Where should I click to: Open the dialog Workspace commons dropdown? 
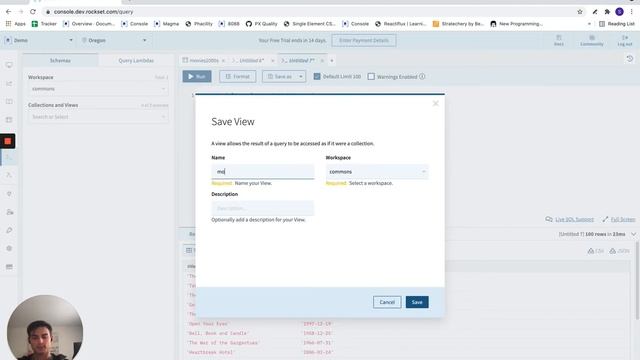[377, 172]
